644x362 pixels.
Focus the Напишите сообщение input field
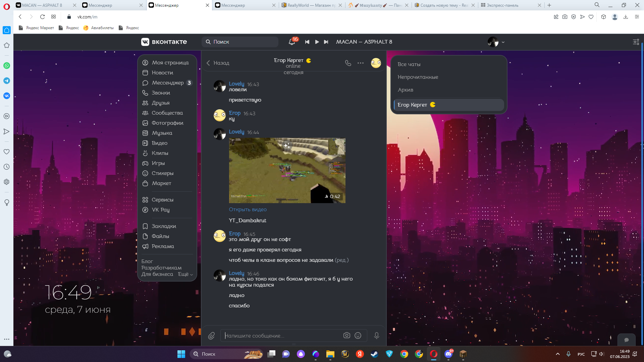282,336
